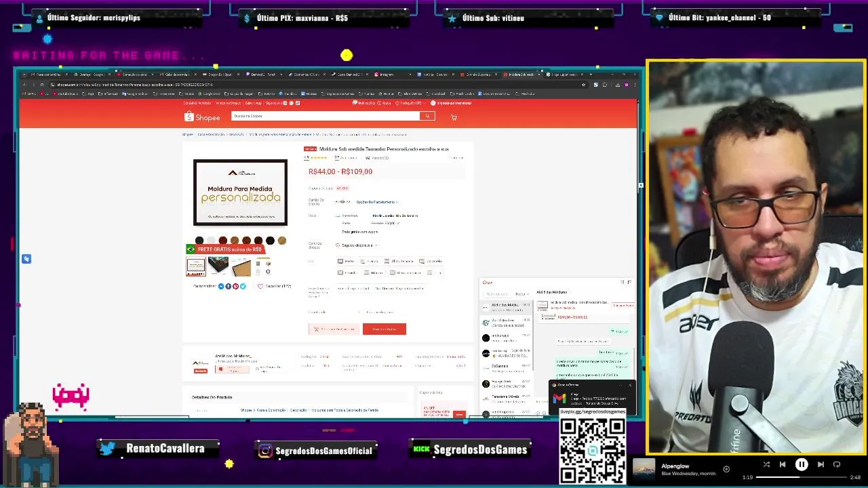The height and width of the screenshot is (488, 868).
Task: Share product via Twitter icon
Action: 243,286
